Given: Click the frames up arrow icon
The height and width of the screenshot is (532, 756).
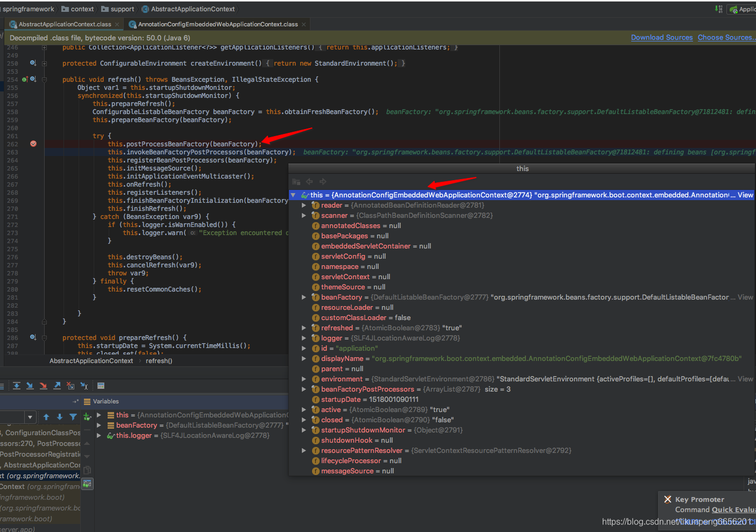Looking at the screenshot, I should [x=46, y=417].
